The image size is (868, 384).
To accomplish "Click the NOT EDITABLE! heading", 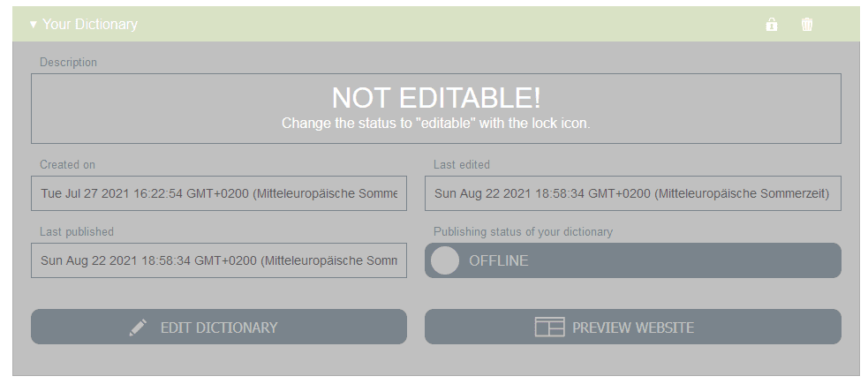I will click(x=436, y=97).
